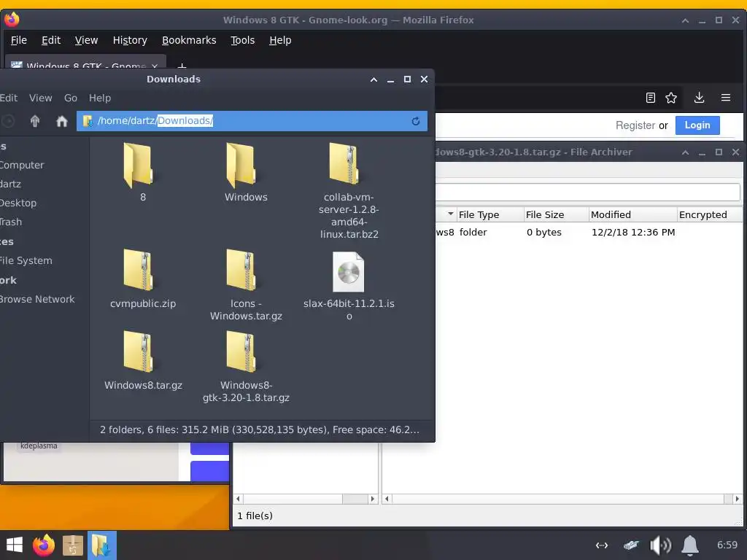Switch to Windows 8 GTK Firefox tab
This screenshot has width=747, height=560.
86,64
